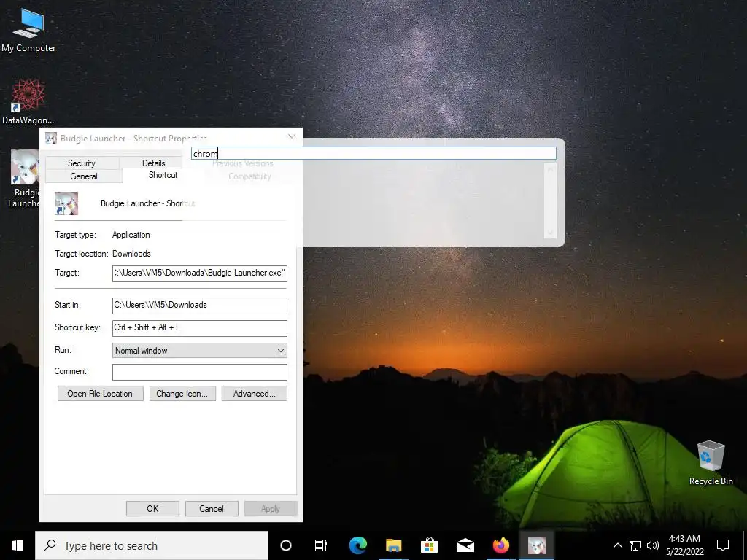
Task: Click the disabled Apply button
Action: pyautogui.click(x=271, y=508)
